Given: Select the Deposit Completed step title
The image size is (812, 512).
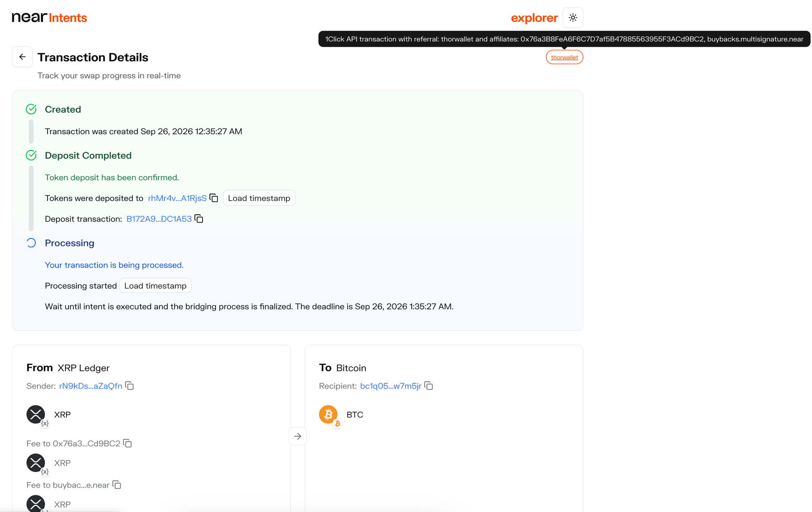Looking at the screenshot, I should coord(88,156).
